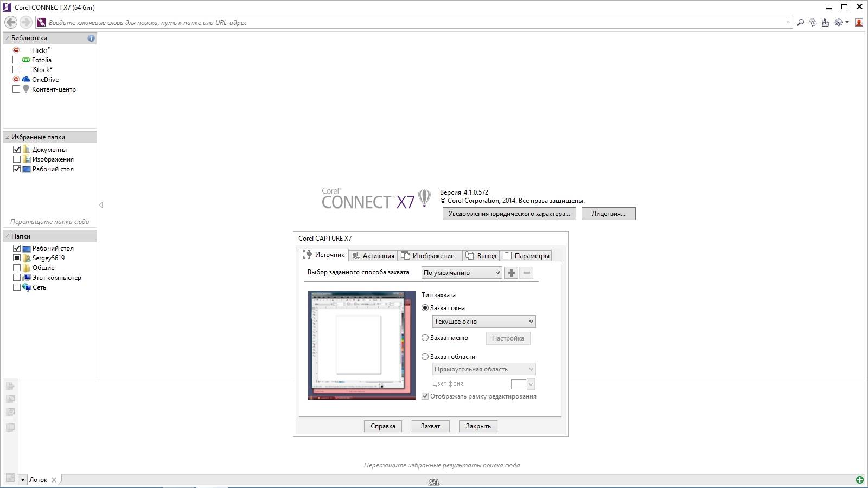This screenshot has width=868, height=488.
Task: Start search with the magnifier icon
Action: 800,23
